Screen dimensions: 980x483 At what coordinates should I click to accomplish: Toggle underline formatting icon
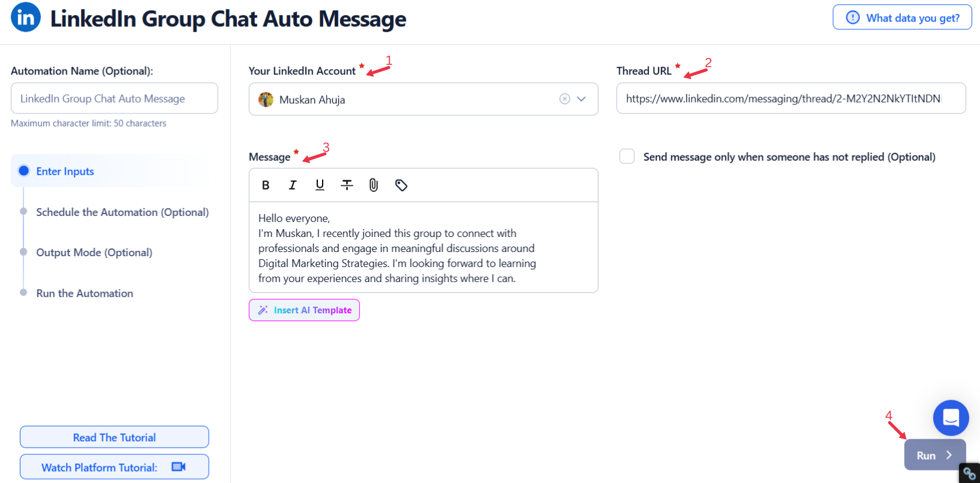(x=320, y=185)
